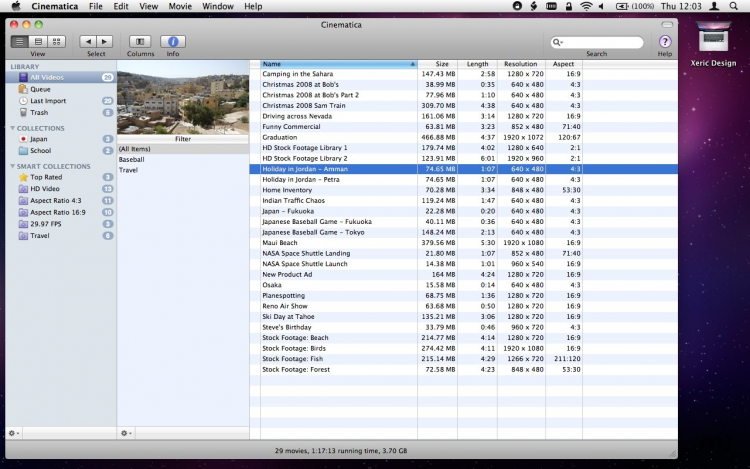Switch to thumbnail grid view

(56, 42)
